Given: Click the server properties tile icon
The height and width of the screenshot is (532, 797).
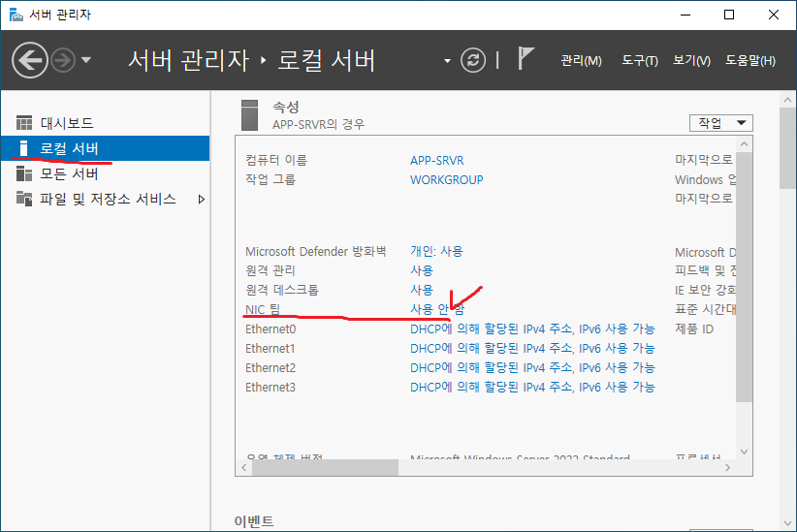Looking at the screenshot, I should pos(249,115).
